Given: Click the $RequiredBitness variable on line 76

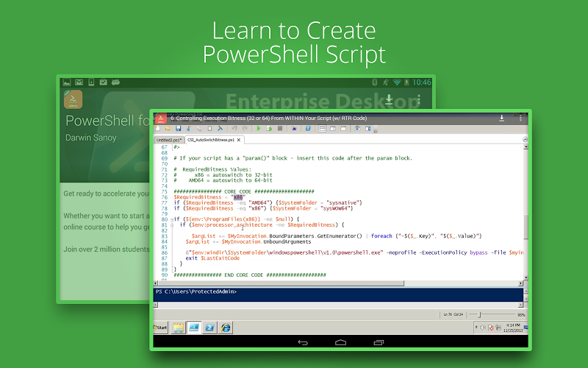Looking at the screenshot, I should pyautogui.click(x=198, y=197).
